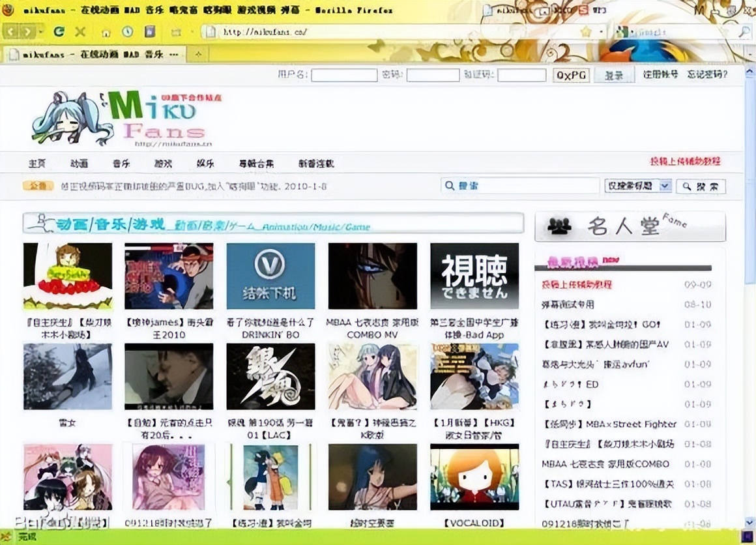Click inside the 用户名 username input field

click(x=343, y=74)
